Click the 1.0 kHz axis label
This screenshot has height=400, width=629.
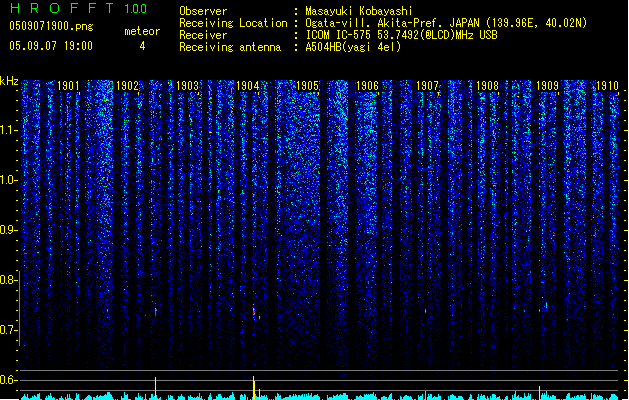coord(8,180)
